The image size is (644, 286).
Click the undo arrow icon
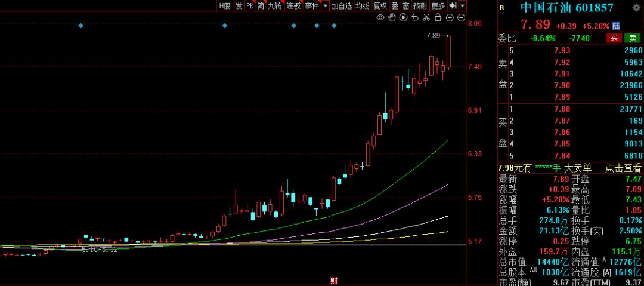(415, 18)
